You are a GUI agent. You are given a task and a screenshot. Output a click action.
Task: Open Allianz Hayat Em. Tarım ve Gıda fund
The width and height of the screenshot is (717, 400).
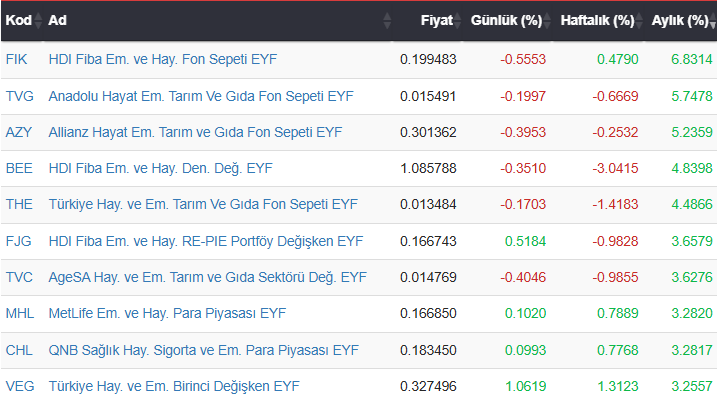coord(195,133)
